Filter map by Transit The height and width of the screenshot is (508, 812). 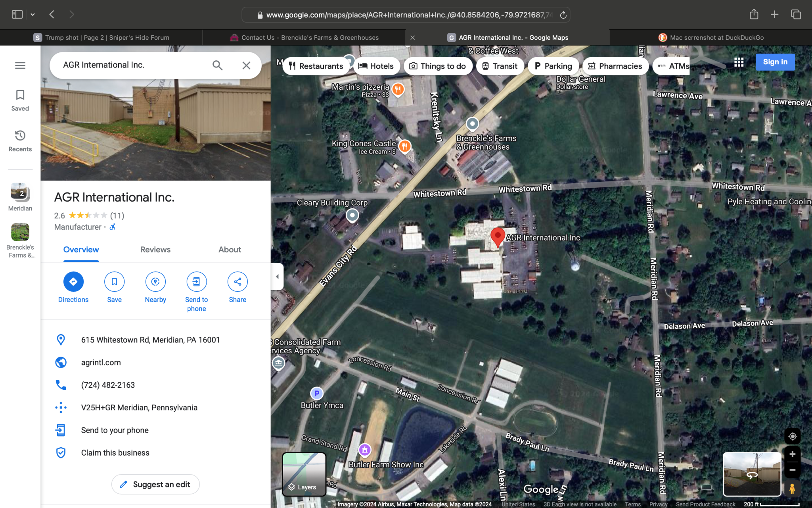pos(500,66)
